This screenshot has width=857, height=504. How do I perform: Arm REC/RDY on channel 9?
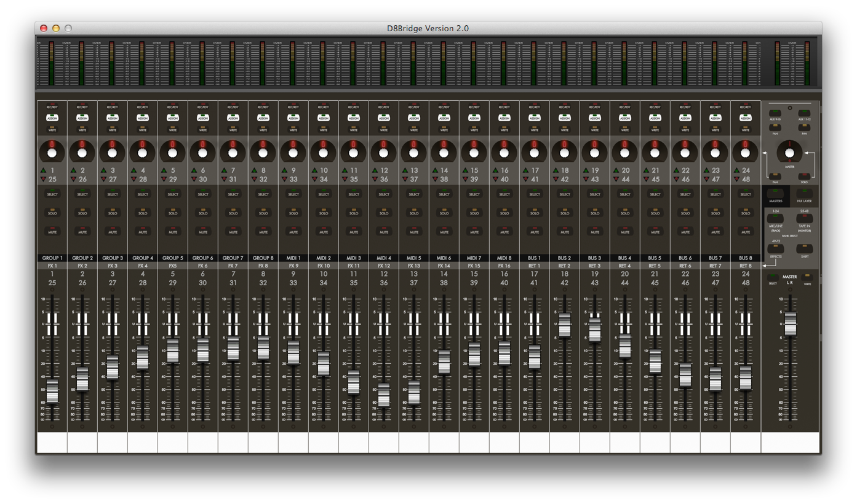point(293,105)
